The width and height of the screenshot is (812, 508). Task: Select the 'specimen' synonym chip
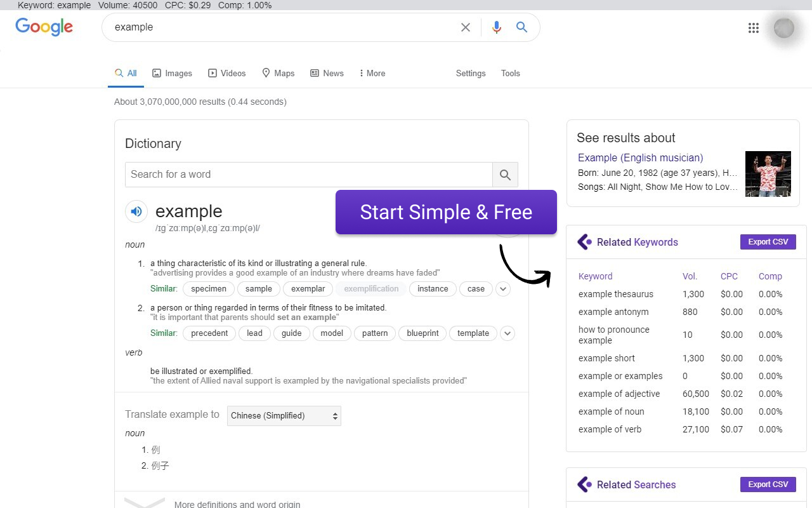(x=209, y=289)
